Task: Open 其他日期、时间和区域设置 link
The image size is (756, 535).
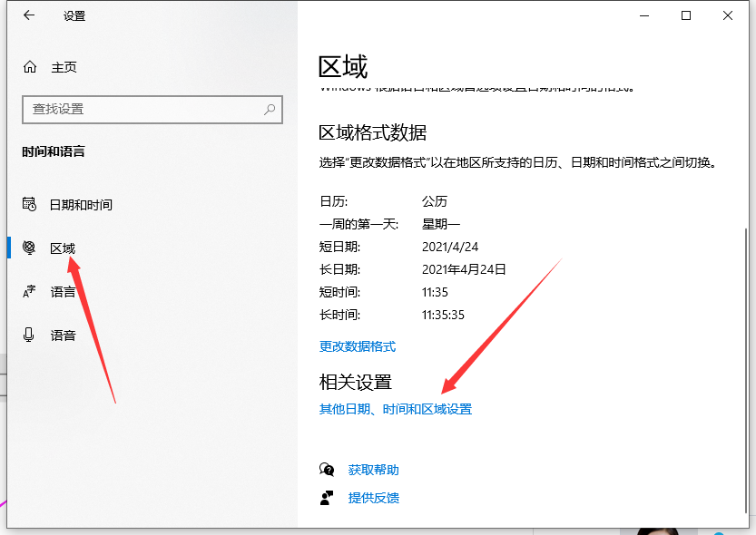Action: pos(396,409)
